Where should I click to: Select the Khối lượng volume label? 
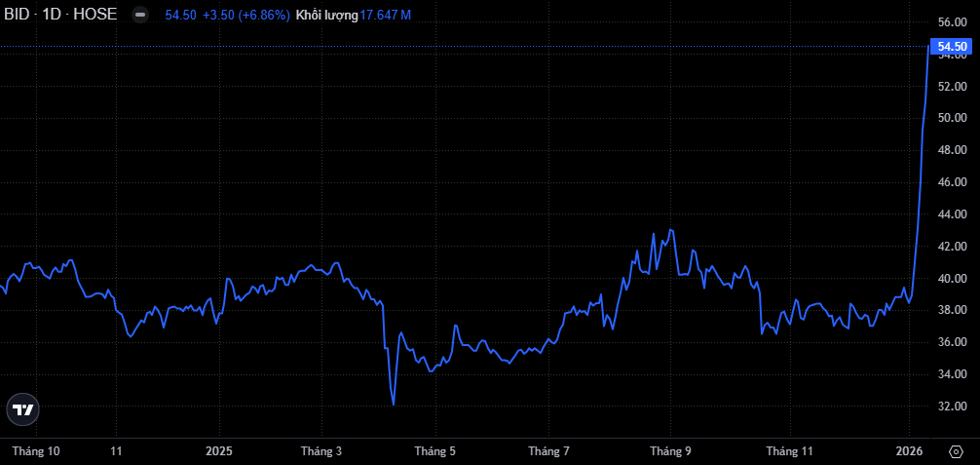click(x=327, y=15)
